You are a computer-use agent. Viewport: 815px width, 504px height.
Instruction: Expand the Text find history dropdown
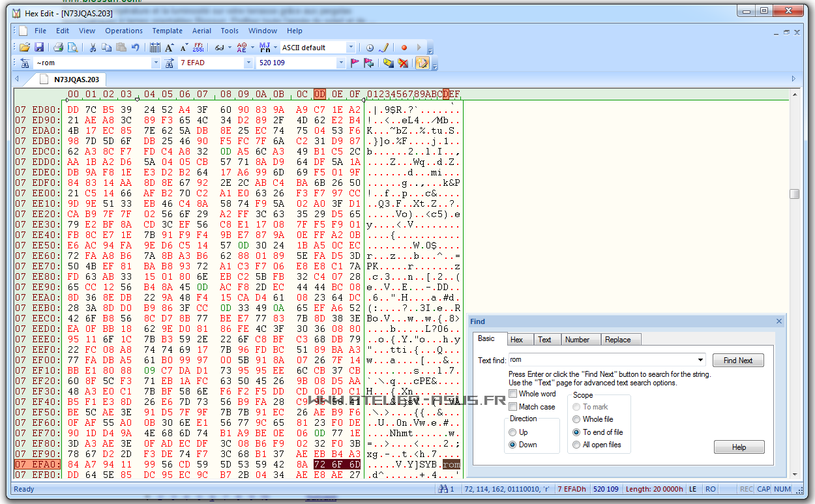700,360
